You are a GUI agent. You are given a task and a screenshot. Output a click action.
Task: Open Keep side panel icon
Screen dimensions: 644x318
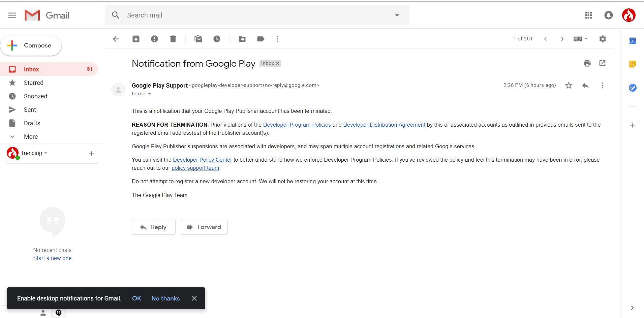(633, 64)
